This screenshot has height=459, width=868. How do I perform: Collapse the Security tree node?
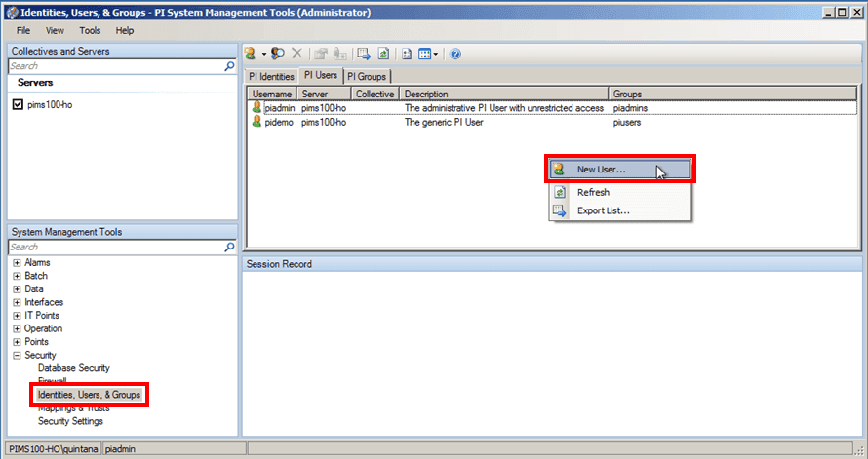pos(17,356)
